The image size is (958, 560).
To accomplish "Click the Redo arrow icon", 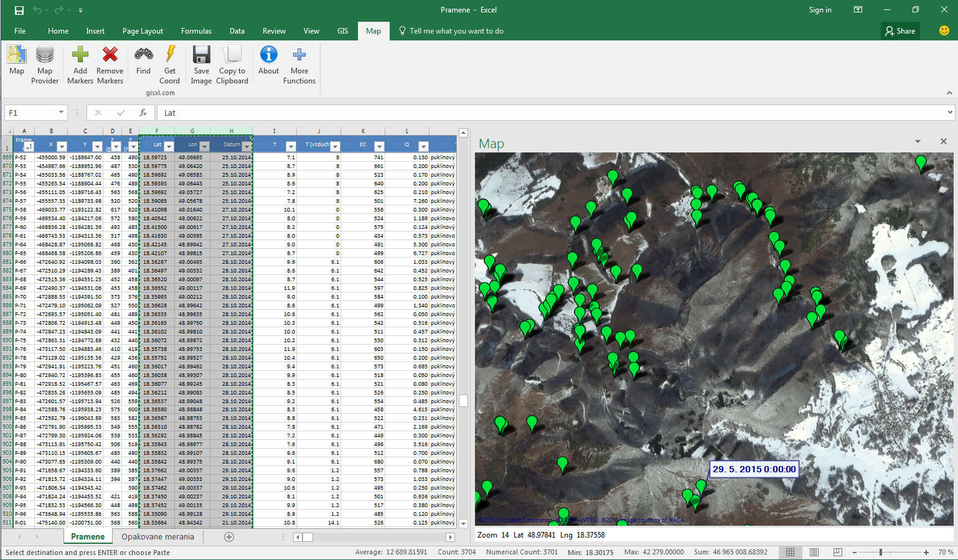I will [x=59, y=10].
